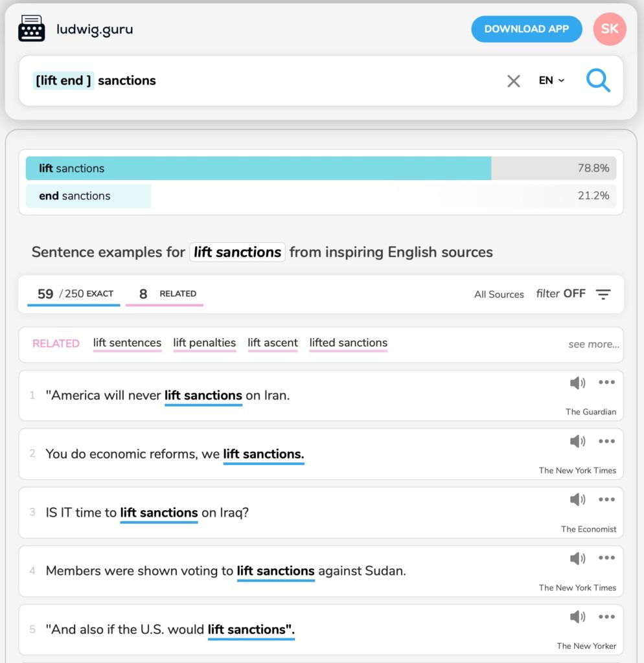Play audio for the Guardian Iran sentence

click(x=577, y=383)
